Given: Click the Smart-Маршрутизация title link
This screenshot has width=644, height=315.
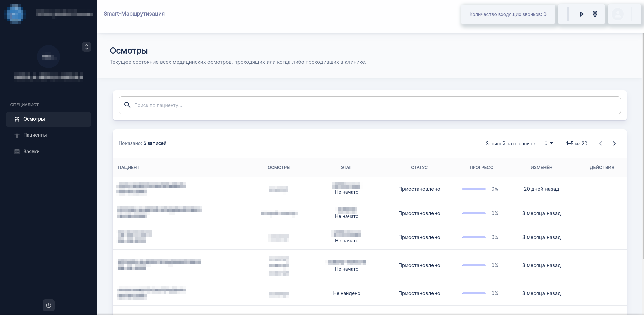Looking at the screenshot, I should pos(134,14).
